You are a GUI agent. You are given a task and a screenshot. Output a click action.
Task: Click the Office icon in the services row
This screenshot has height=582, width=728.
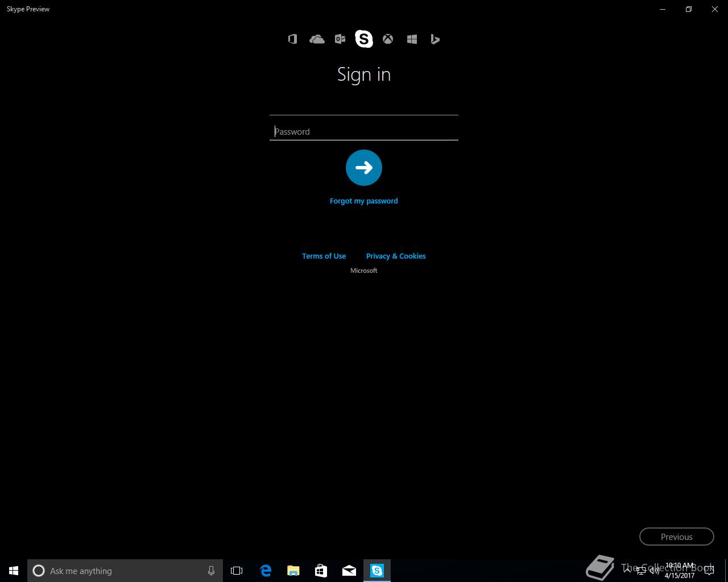[x=292, y=39]
